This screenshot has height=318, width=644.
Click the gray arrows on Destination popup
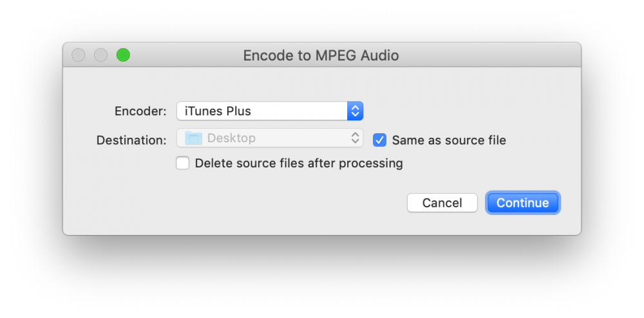pyautogui.click(x=355, y=138)
